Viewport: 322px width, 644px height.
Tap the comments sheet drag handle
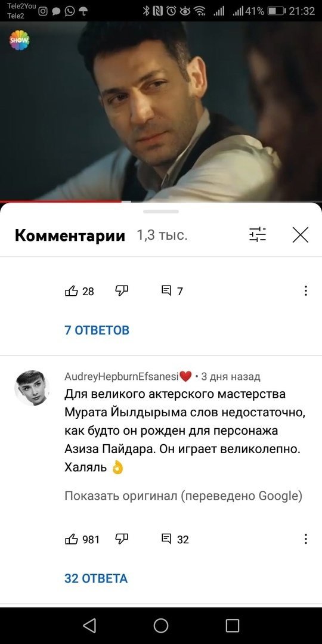pyautogui.click(x=161, y=212)
